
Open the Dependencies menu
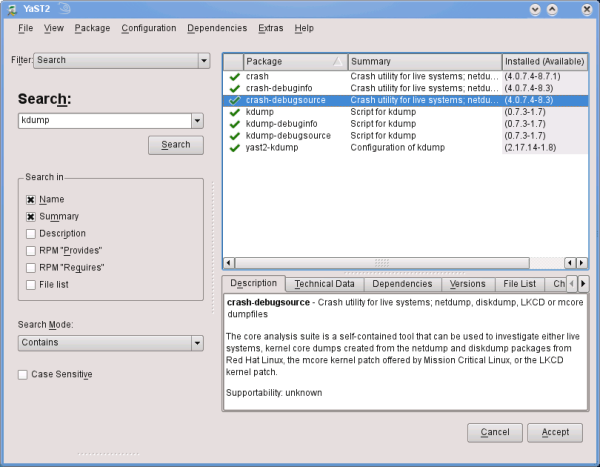click(216, 28)
